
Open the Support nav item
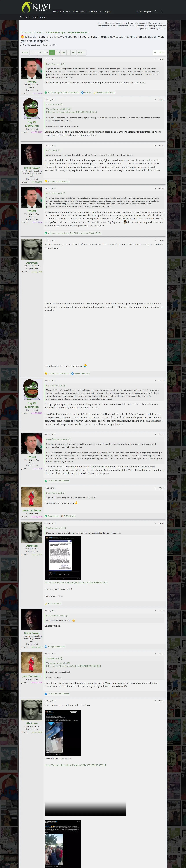(107, 11)
